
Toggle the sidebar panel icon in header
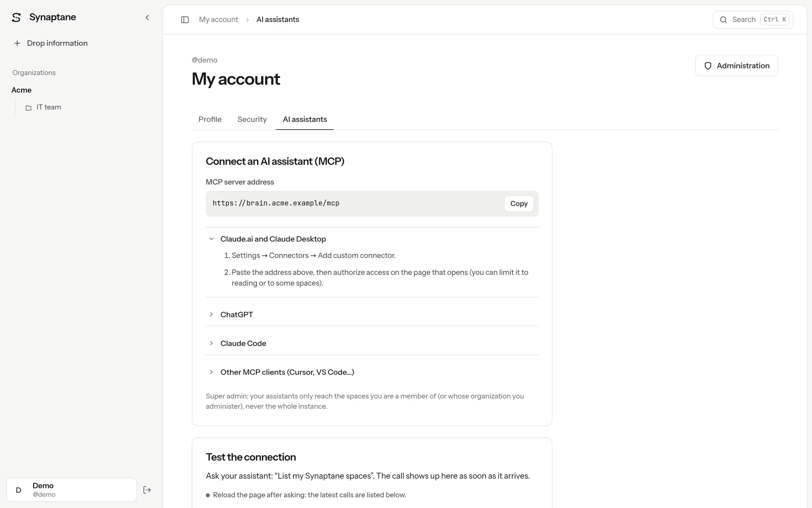pos(185,20)
